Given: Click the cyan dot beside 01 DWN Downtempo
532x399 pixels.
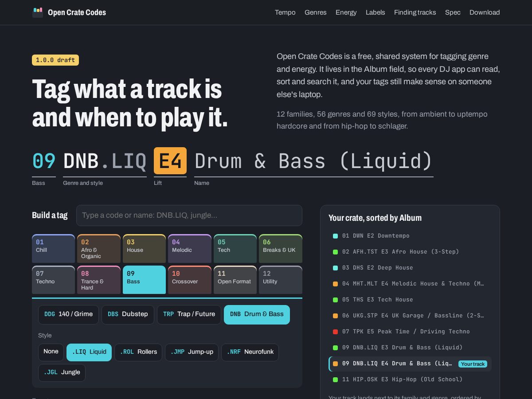Looking at the screenshot, I should (335, 236).
